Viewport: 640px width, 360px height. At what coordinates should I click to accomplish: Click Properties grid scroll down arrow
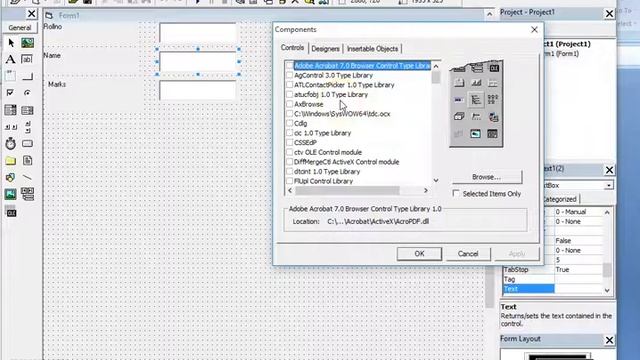click(x=607, y=290)
